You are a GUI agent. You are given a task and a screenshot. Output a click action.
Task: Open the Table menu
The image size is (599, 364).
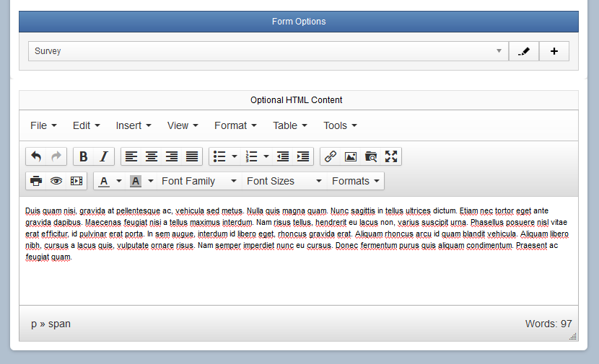pos(290,125)
